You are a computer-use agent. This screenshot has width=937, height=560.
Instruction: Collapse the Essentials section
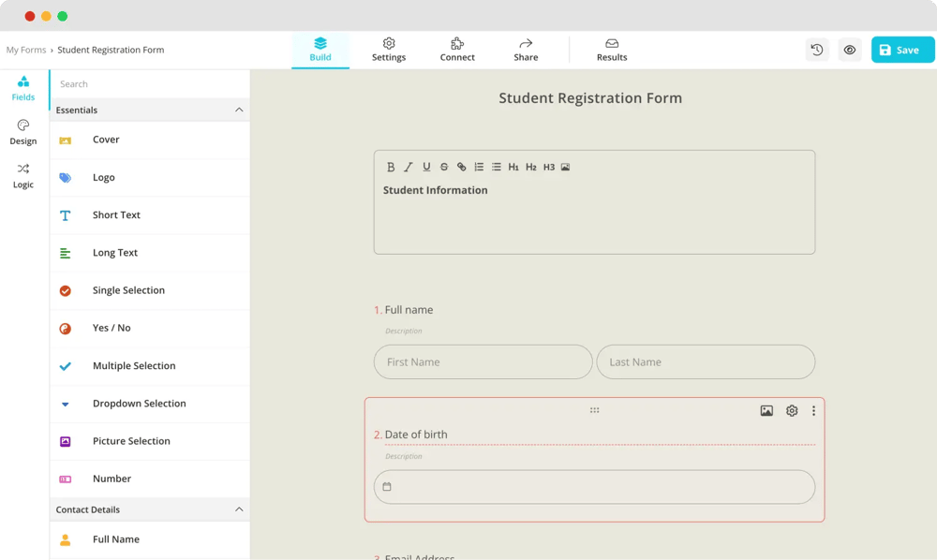(239, 111)
